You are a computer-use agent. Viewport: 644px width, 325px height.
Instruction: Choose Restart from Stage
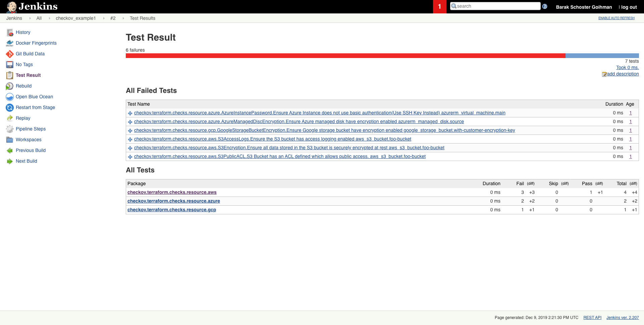click(x=36, y=107)
